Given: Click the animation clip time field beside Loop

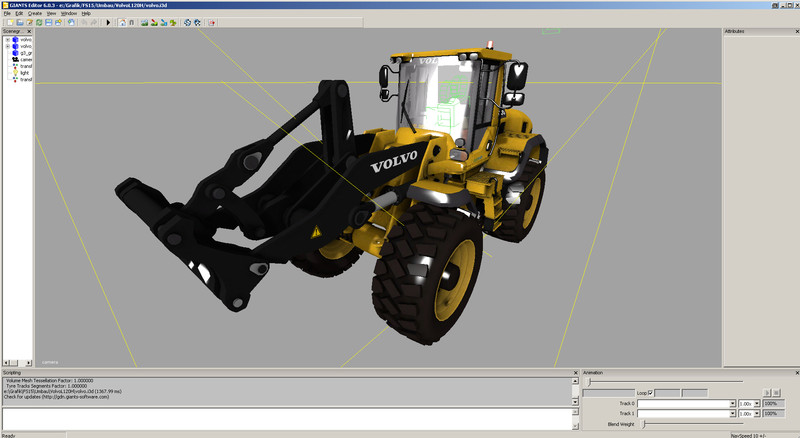Looking at the screenshot, I should [x=609, y=393].
